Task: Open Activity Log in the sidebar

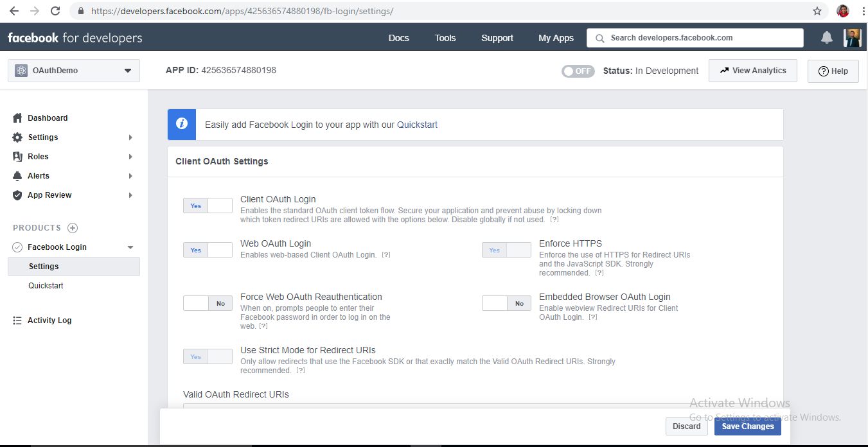Action: click(x=49, y=320)
